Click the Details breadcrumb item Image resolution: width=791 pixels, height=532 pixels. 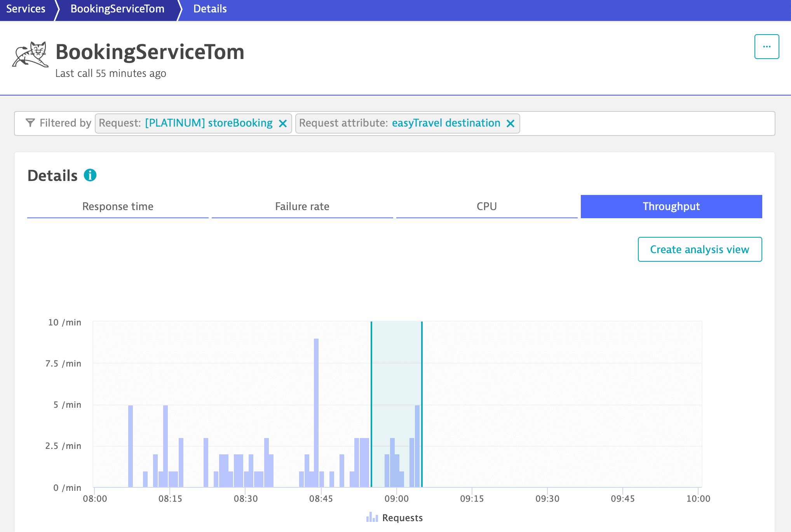click(x=210, y=9)
